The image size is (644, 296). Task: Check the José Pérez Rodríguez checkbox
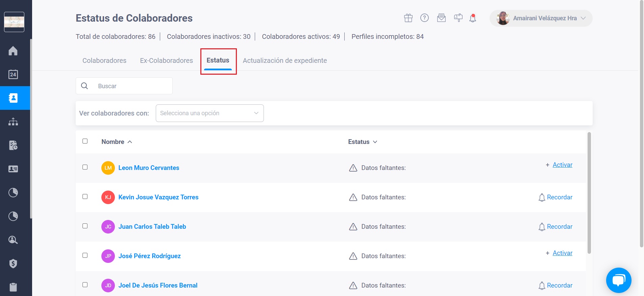point(85,255)
